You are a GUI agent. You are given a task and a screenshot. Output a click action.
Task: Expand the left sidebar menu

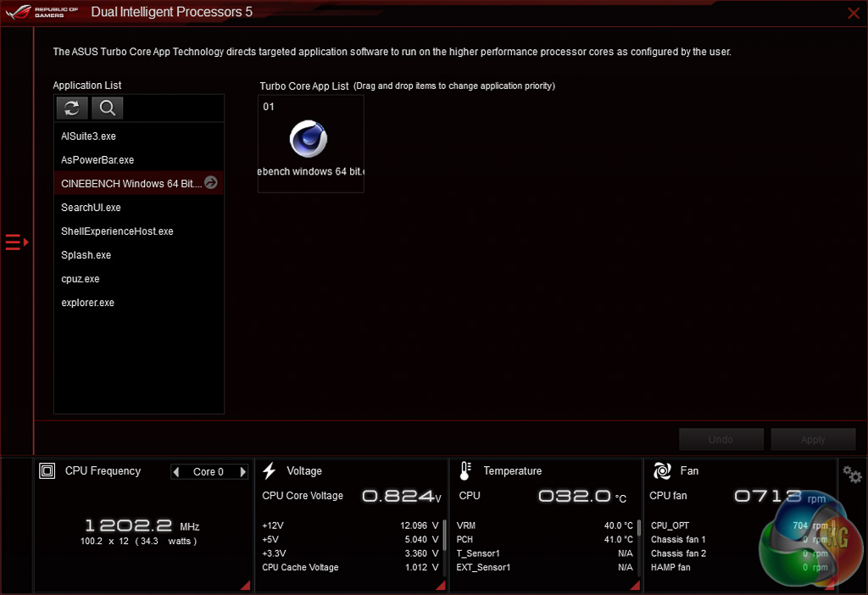point(17,242)
